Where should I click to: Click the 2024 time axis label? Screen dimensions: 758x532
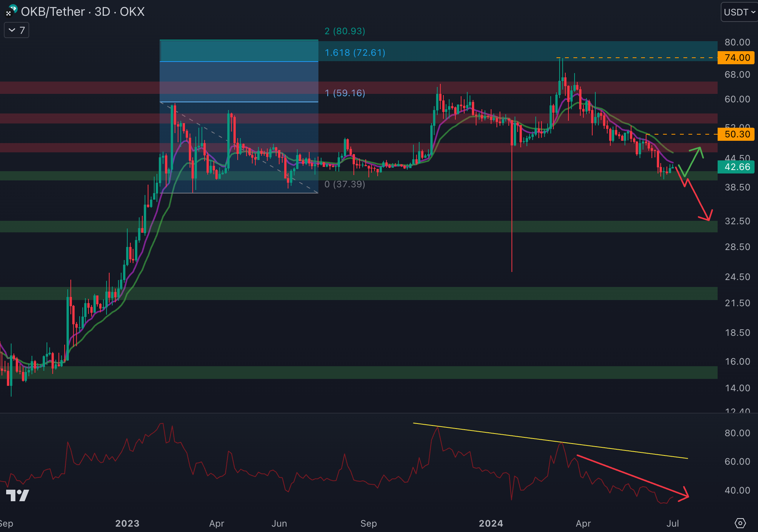[491, 524]
